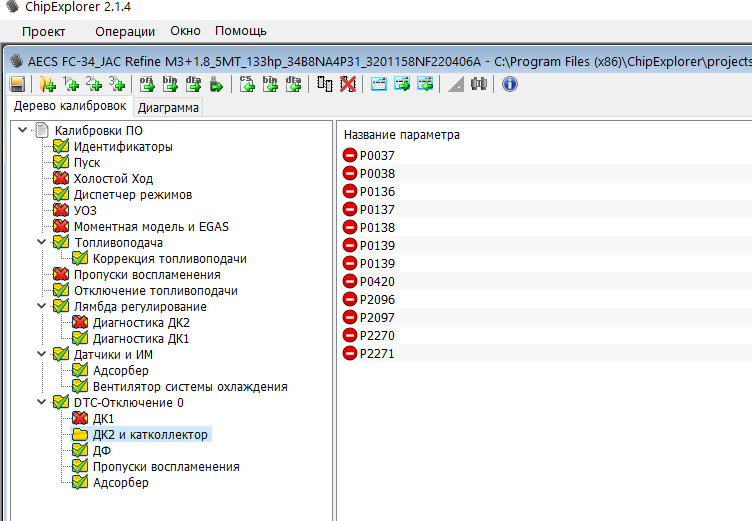The height and width of the screenshot is (521, 752).
Task: Collapse the DTC-Отключение 0 tree node
Action: tap(42, 402)
